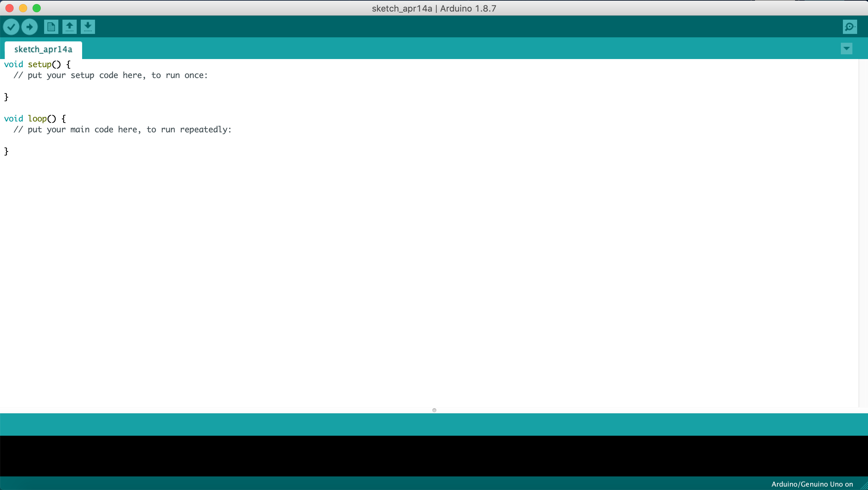
Task: Maximize the window with green button
Action: (x=37, y=8)
